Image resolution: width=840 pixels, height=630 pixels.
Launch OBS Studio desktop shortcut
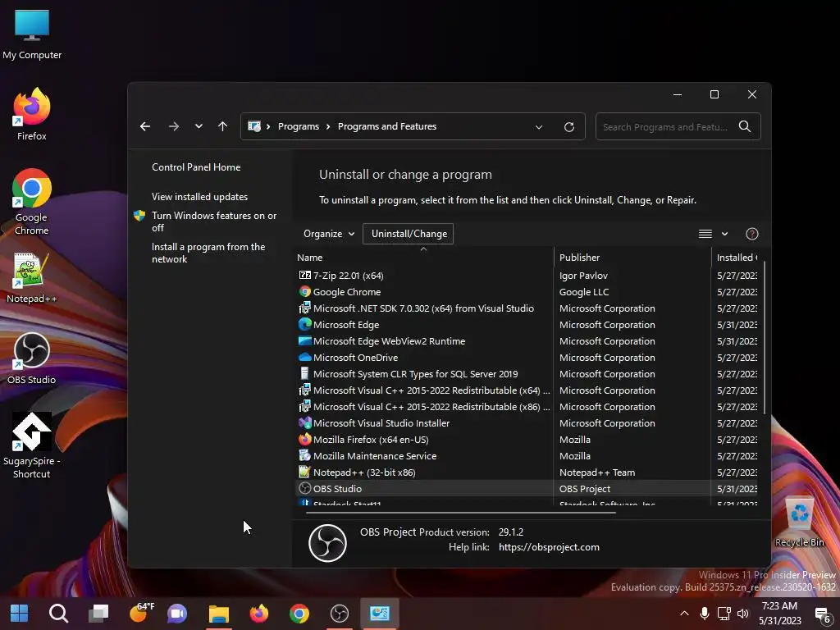pyautogui.click(x=32, y=358)
